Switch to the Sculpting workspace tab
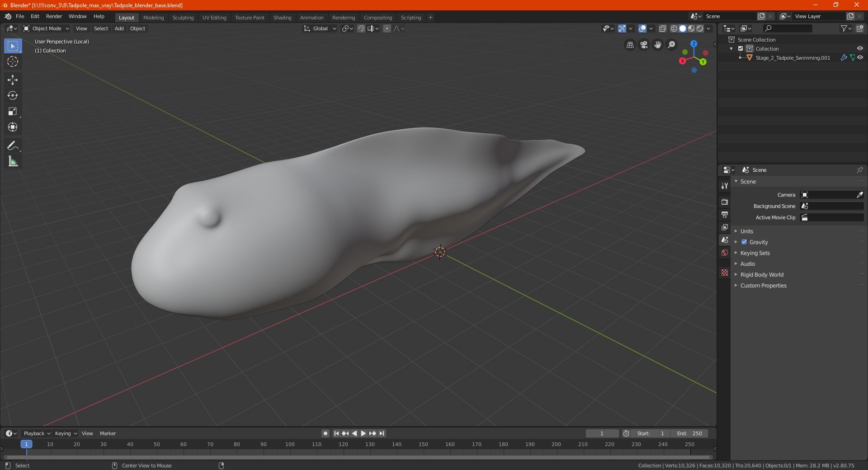Image resolution: width=868 pixels, height=470 pixels. coord(183,18)
